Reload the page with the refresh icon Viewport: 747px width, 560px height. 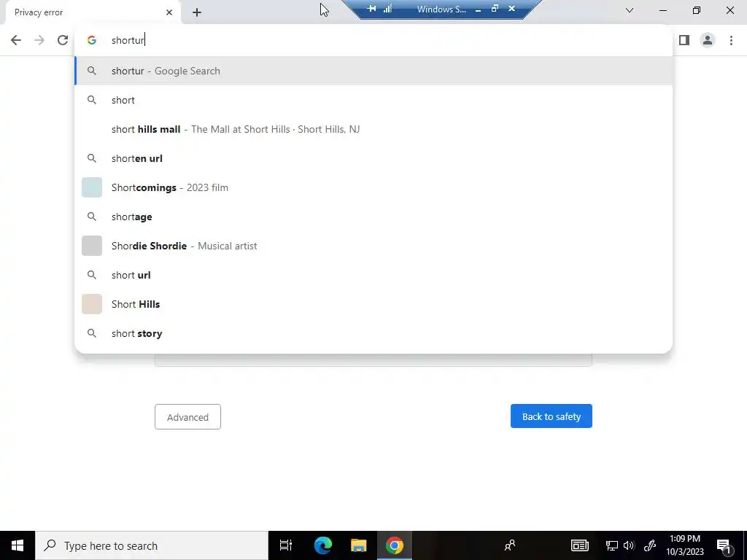click(x=63, y=40)
